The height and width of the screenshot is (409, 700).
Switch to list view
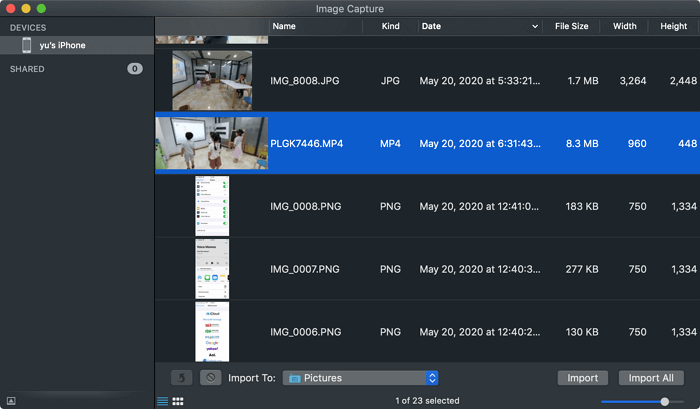tap(162, 401)
